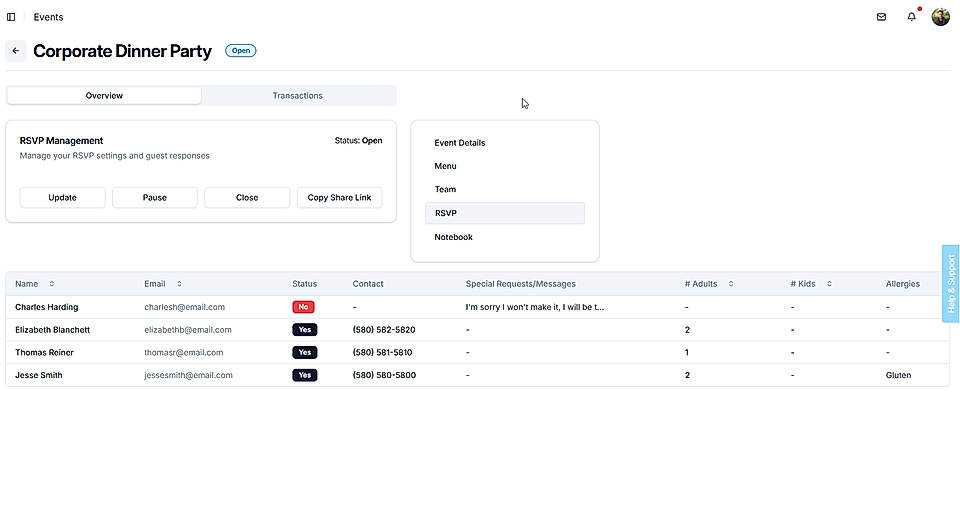Select Jesse Smith's name
The height and width of the screenshot is (519, 960).
click(39, 375)
